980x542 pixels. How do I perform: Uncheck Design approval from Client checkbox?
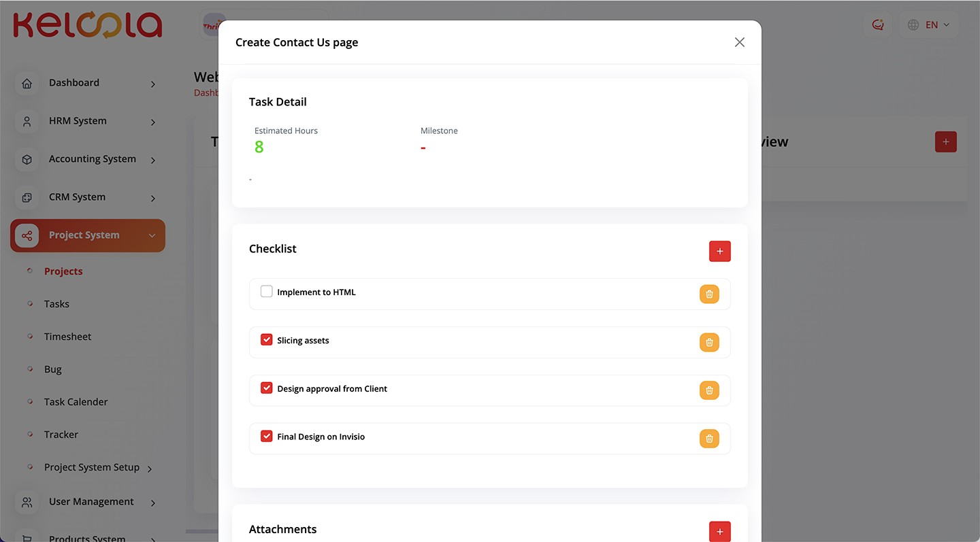(x=267, y=388)
